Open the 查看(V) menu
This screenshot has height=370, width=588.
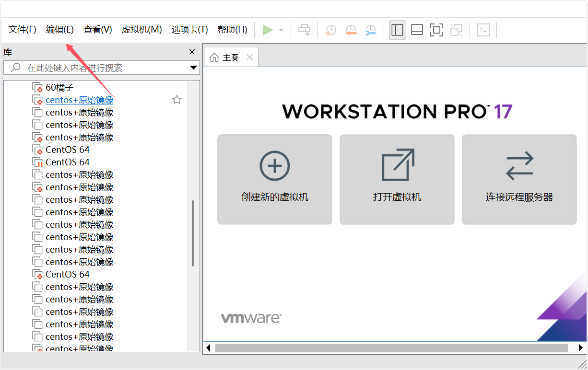[98, 30]
